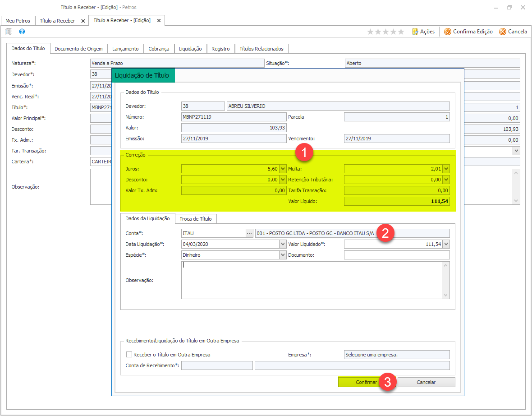Open the Conta lookup ellipsis button
This screenshot has width=532, height=416.
pos(249,233)
